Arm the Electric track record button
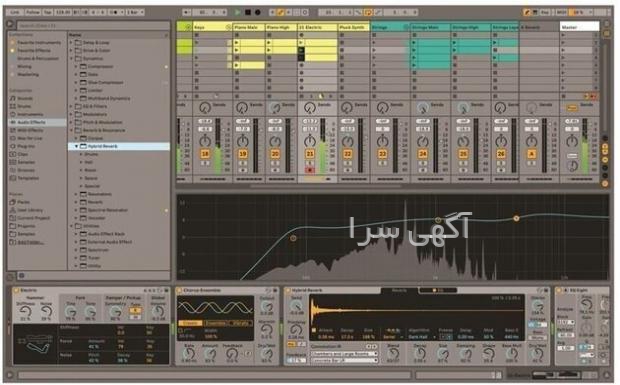Viewport: 620px width, 385px height. [310, 170]
